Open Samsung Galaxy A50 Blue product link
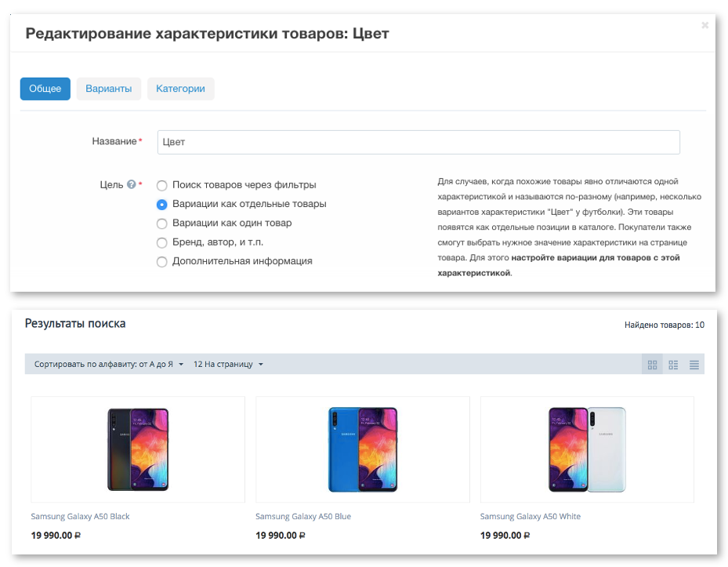The width and height of the screenshot is (728, 567). (x=303, y=516)
